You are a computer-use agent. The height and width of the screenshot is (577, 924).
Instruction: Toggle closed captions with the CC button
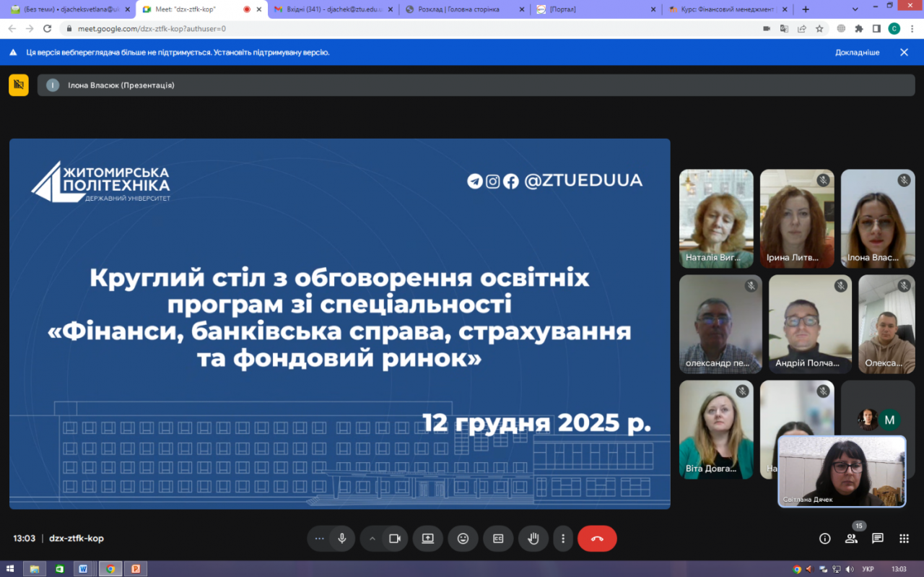tap(498, 539)
